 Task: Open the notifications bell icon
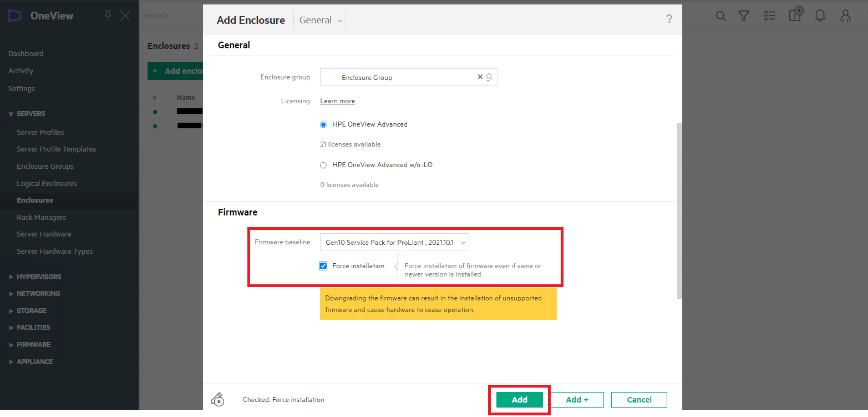[820, 16]
